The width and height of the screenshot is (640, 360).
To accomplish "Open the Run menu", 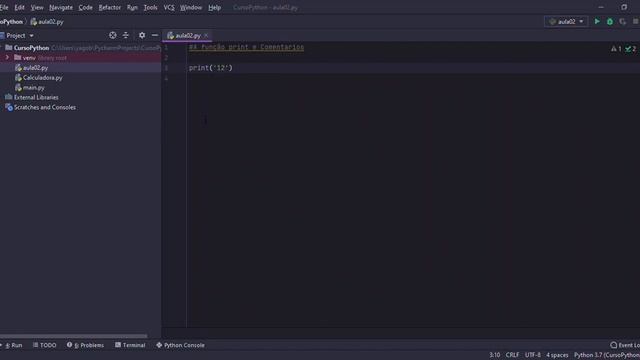I will coord(132,7).
